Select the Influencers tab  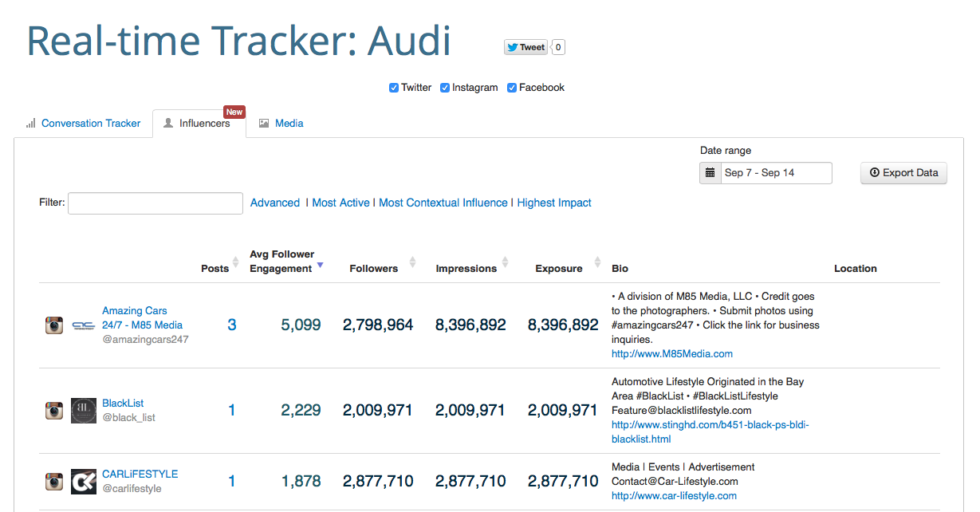(199, 124)
